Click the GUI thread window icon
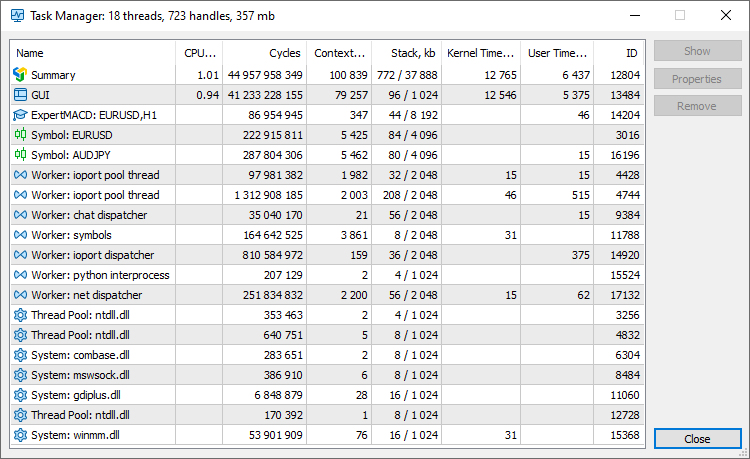Screen dimensions: 750x459 20,95
